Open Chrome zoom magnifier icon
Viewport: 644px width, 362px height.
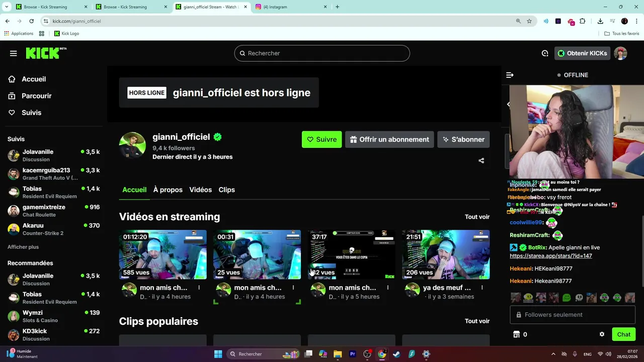point(518,21)
